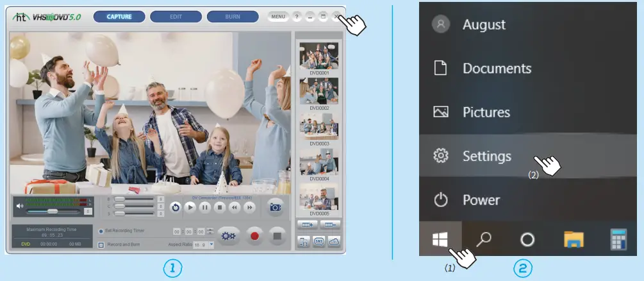Open Documents from Start menu
Viewport: 644px width, 281px height.
coord(528,68)
